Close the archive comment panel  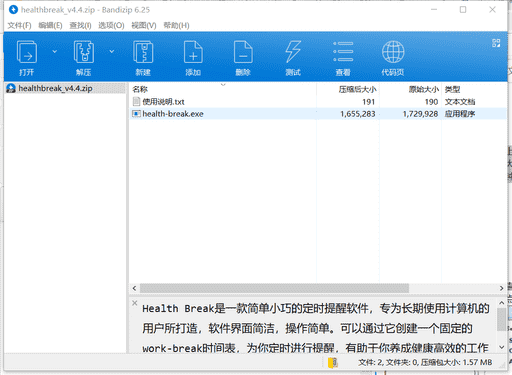pyautogui.click(x=135, y=303)
